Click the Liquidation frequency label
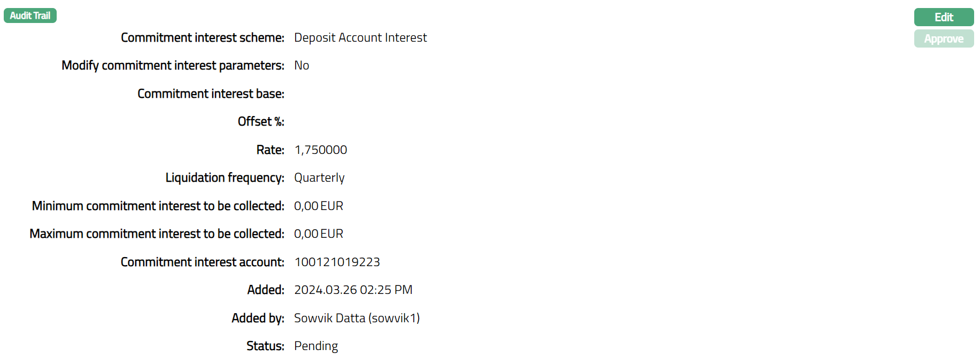The width and height of the screenshot is (980, 357). tap(225, 178)
